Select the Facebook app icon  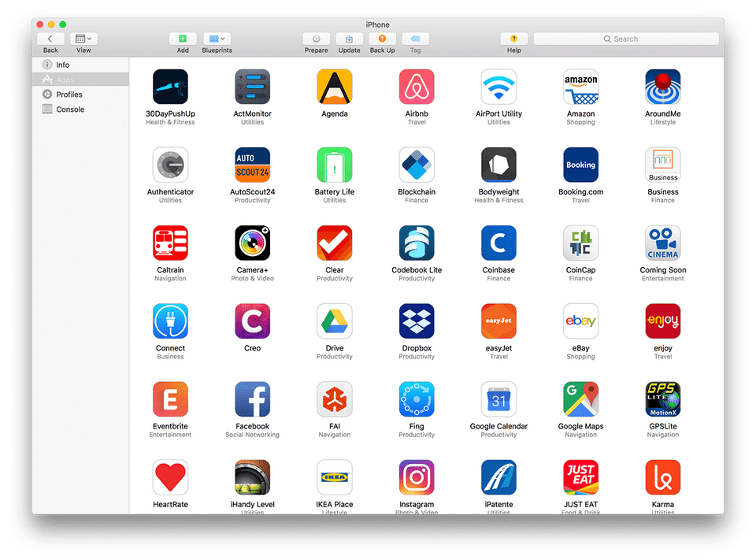[252, 399]
